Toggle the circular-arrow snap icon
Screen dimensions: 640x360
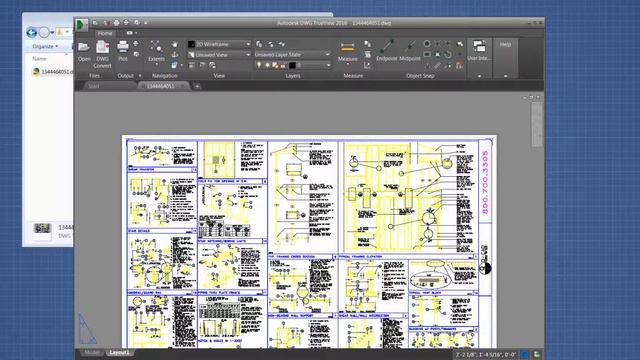(448, 54)
